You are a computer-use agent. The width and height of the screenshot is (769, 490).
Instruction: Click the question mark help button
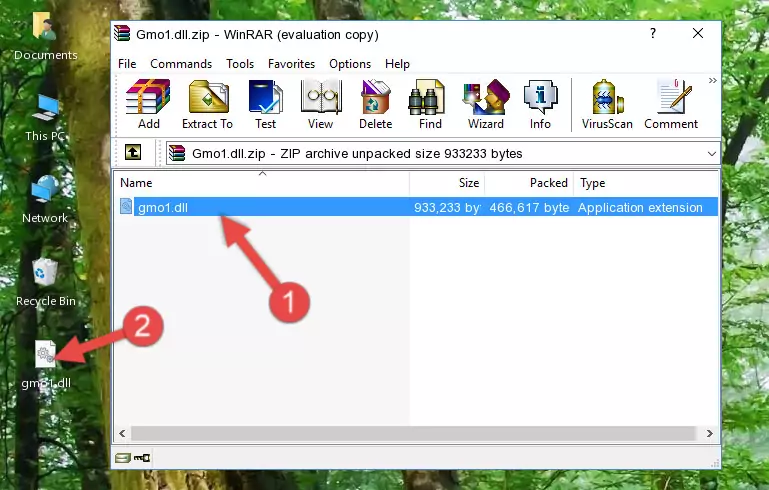click(x=653, y=33)
